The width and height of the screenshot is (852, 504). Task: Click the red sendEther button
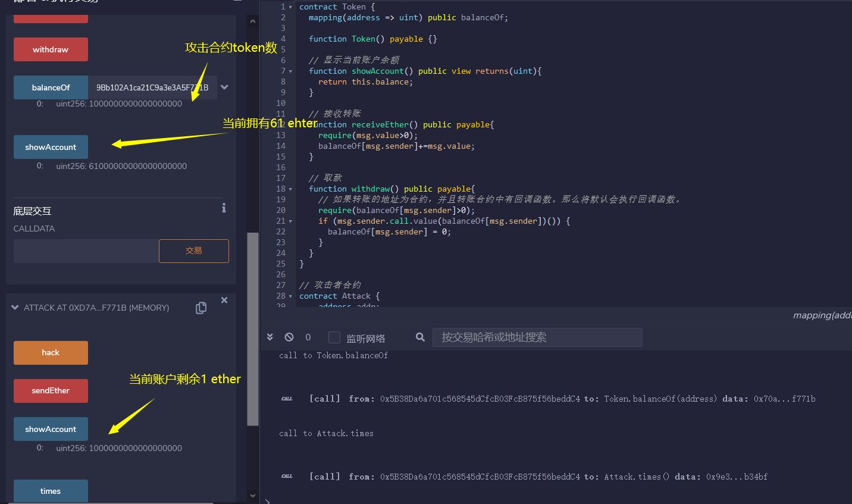51,391
